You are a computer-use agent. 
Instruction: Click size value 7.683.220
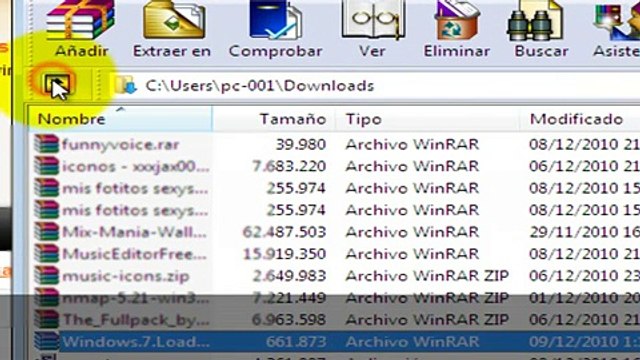click(289, 167)
